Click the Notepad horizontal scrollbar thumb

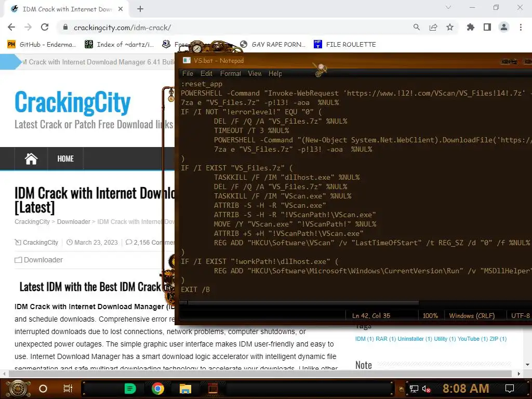[x=303, y=302]
